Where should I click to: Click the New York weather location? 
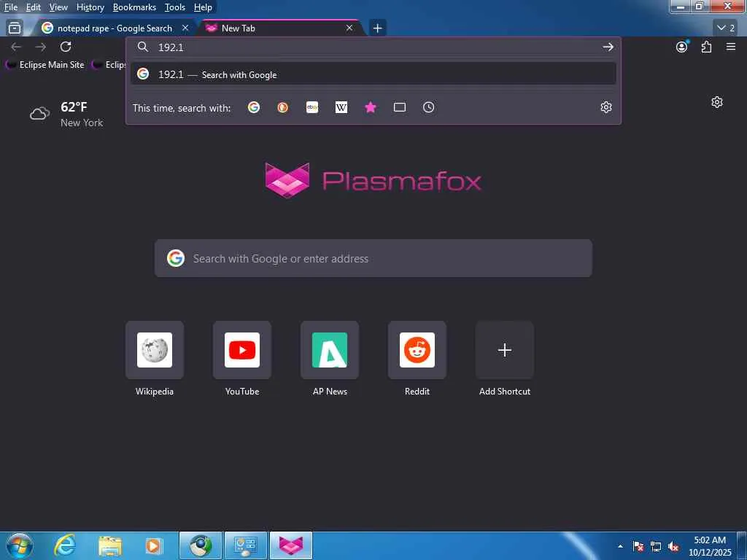point(82,122)
